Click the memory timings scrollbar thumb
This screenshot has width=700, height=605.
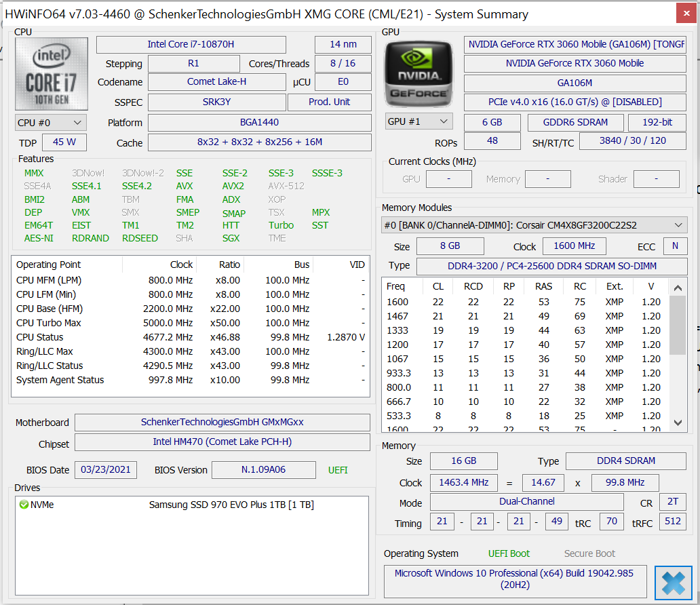click(678, 325)
